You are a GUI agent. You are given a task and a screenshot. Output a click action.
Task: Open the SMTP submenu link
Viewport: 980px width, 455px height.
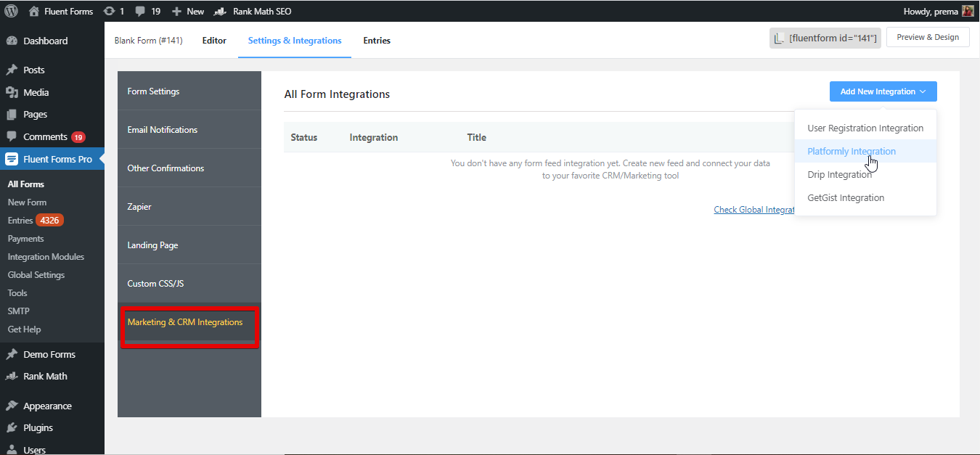tap(18, 311)
